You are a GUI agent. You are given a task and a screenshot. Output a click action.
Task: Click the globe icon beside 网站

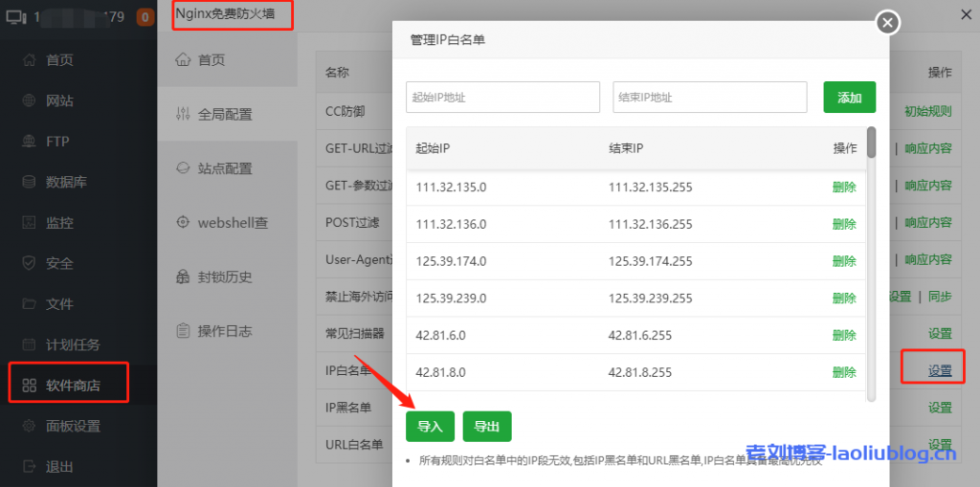point(29,100)
